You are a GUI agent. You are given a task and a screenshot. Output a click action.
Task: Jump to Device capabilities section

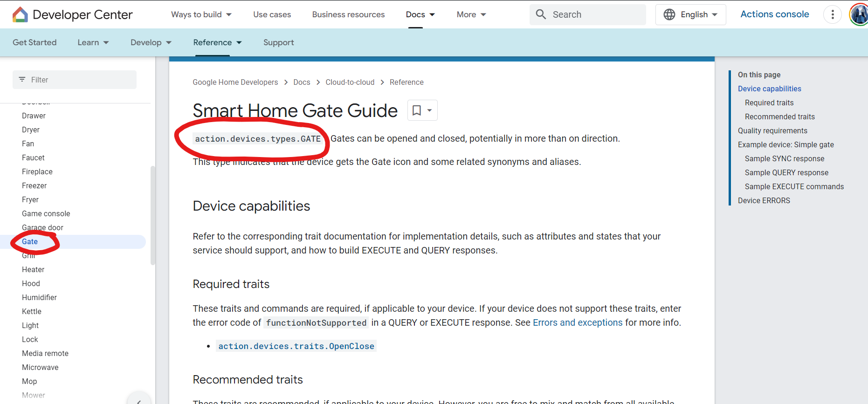pos(769,89)
